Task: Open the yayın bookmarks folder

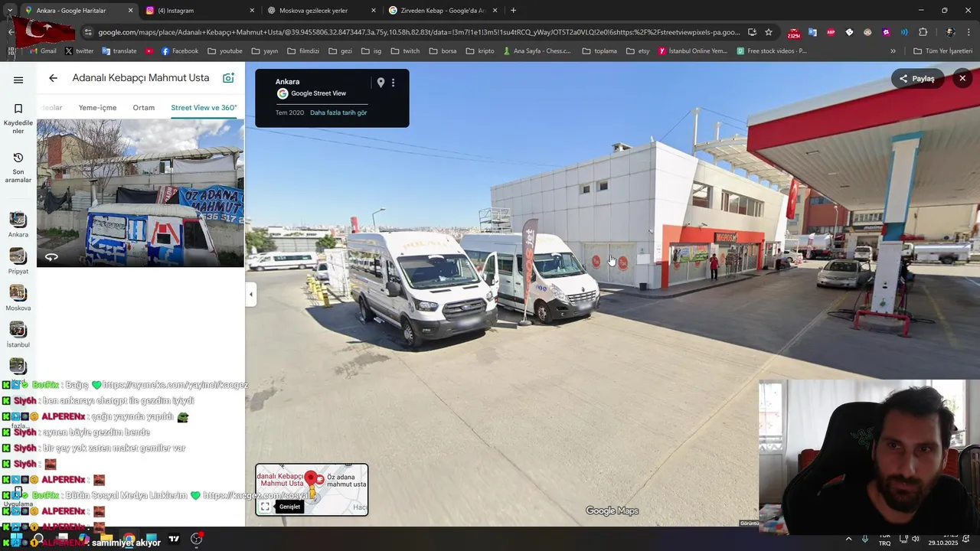Action: pos(264,51)
